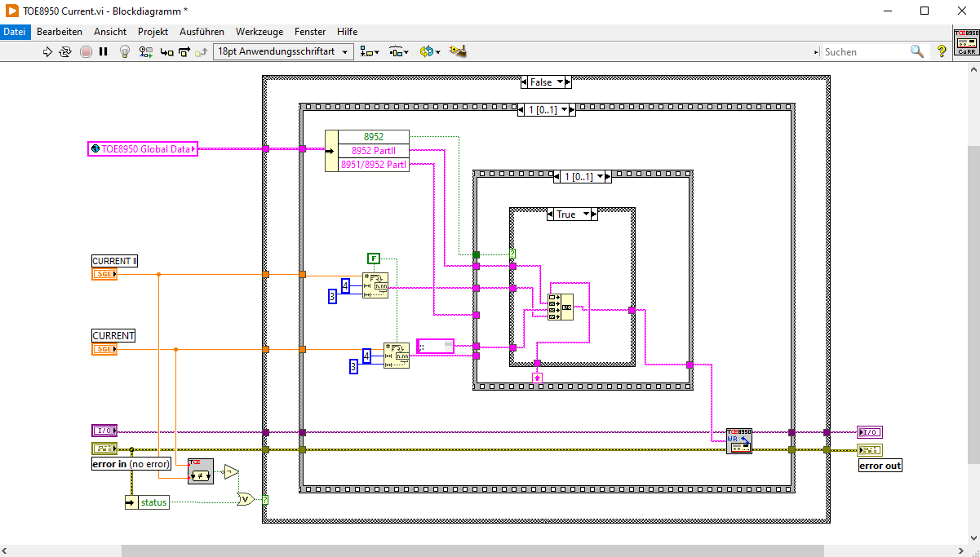Click the Run arrow in the toolbar
This screenshot has width=980, height=557.
(x=47, y=51)
